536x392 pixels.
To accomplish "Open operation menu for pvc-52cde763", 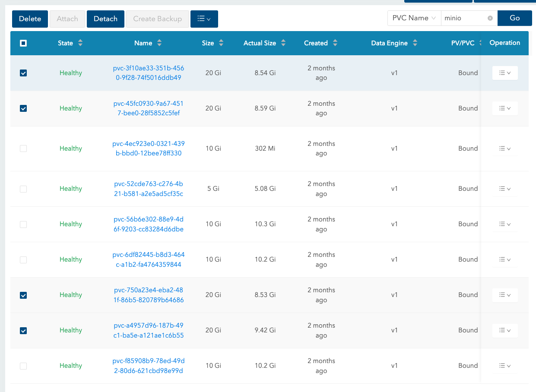I will 505,189.
